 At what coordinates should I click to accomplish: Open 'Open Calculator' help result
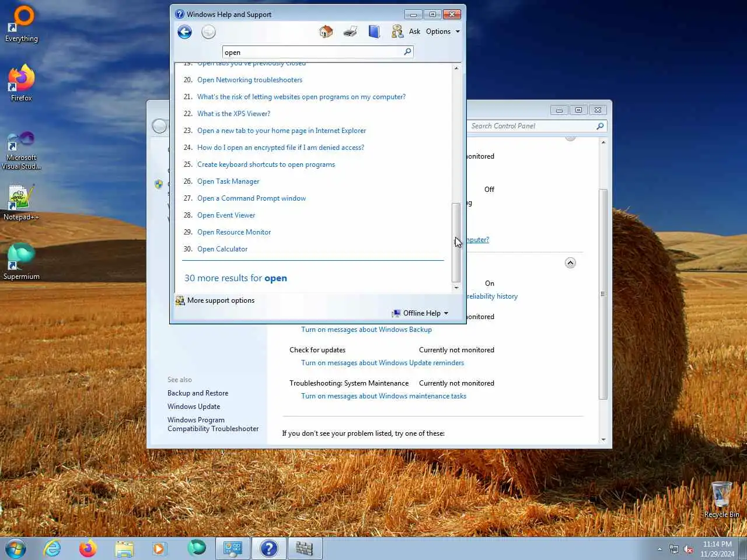pyautogui.click(x=222, y=249)
